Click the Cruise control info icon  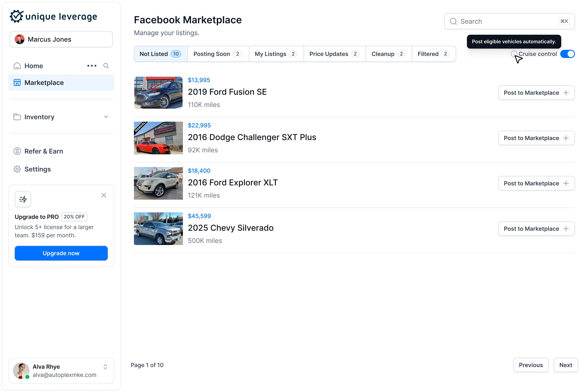[514, 54]
